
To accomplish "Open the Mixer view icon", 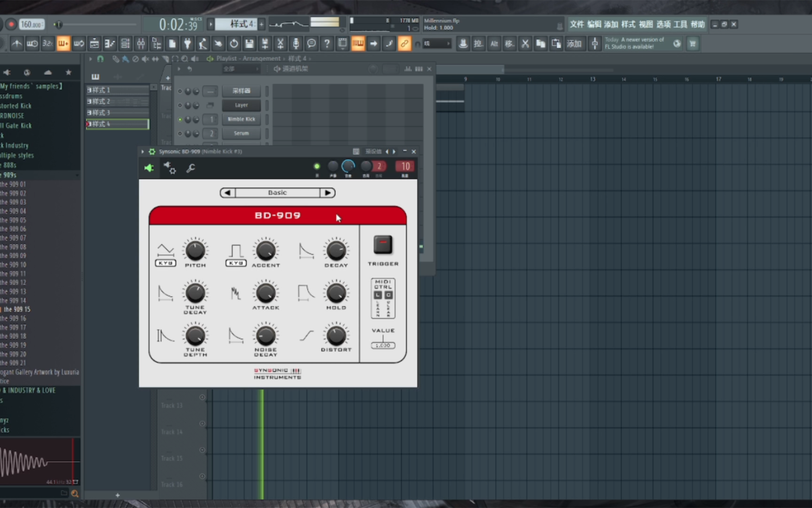I will point(141,44).
